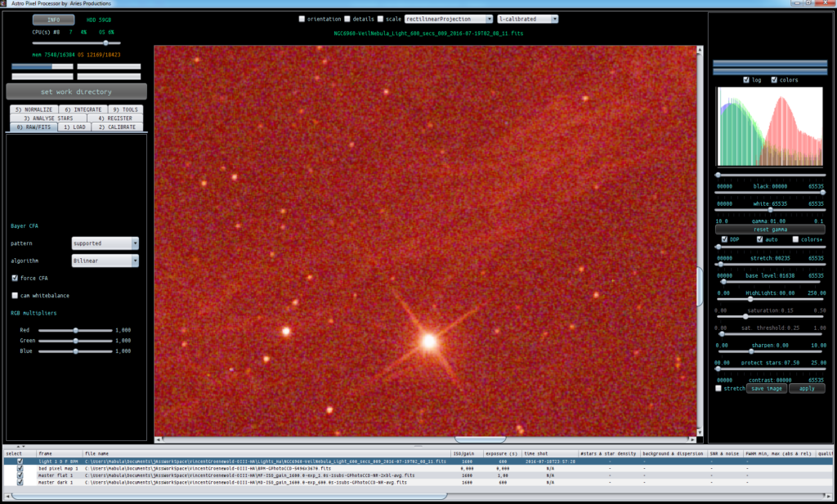Enable the cam whitebalance checkbox

coord(15,296)
